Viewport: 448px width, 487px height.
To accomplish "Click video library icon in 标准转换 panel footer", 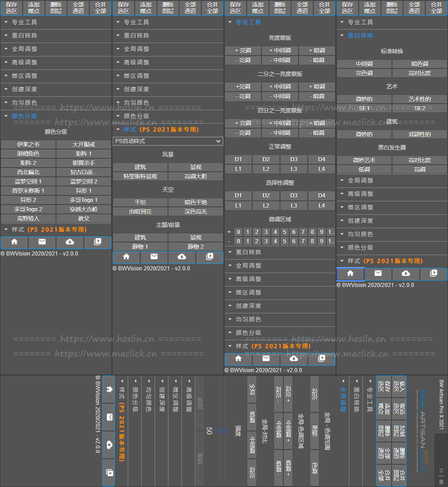I will point(433,274).
